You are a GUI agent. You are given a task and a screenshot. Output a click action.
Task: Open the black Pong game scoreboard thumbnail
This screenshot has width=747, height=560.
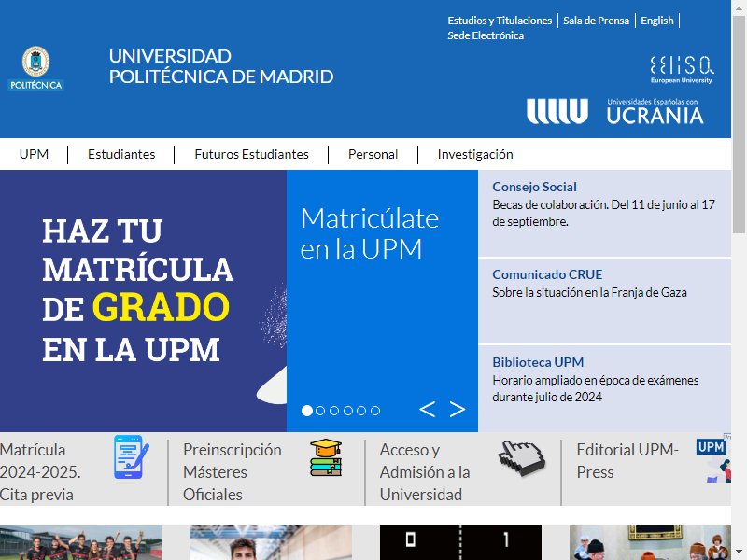pyautogui.click(x=460, y=543)
